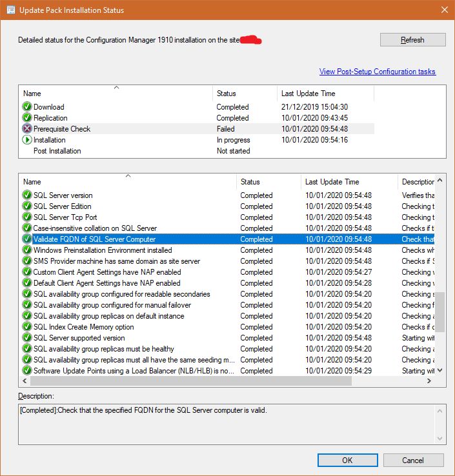Click the in-progress play icon beside Installation
The width and height of the screenshot is (455, 476).
(27, 140)
